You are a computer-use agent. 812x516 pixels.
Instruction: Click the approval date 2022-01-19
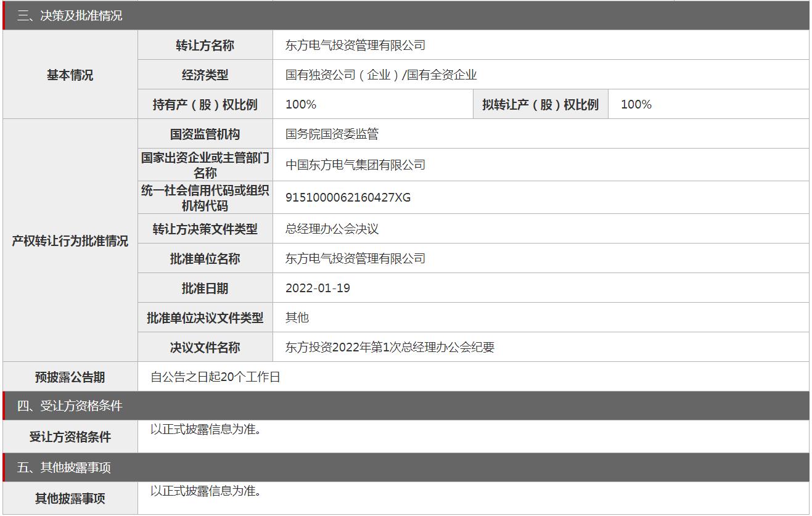318,288
